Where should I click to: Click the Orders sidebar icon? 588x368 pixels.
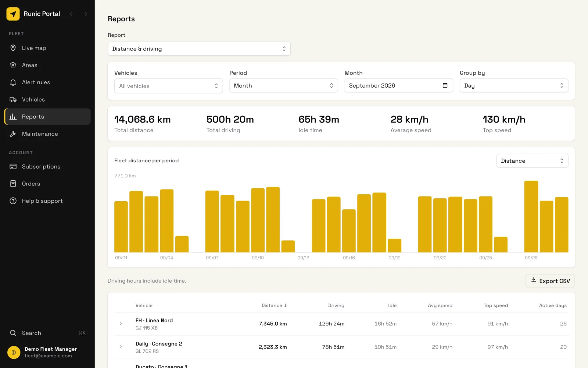tap(13, 184)
